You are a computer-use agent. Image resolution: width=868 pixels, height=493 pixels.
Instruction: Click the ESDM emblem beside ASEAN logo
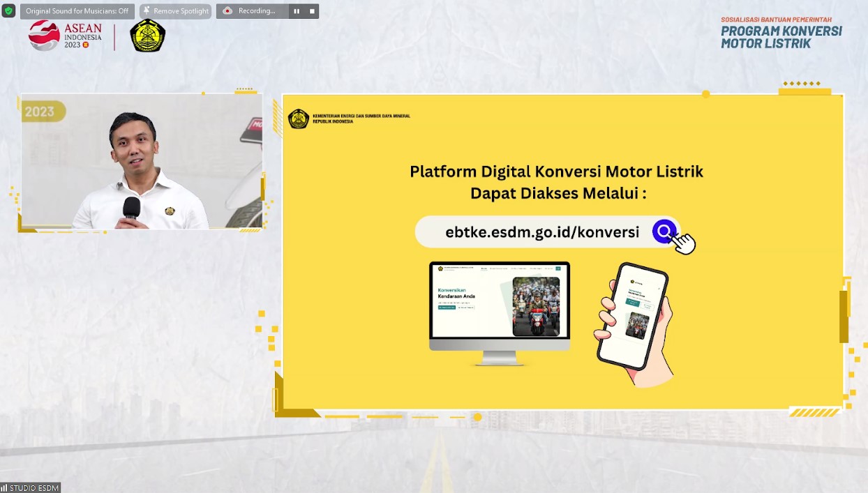[148, 36]
